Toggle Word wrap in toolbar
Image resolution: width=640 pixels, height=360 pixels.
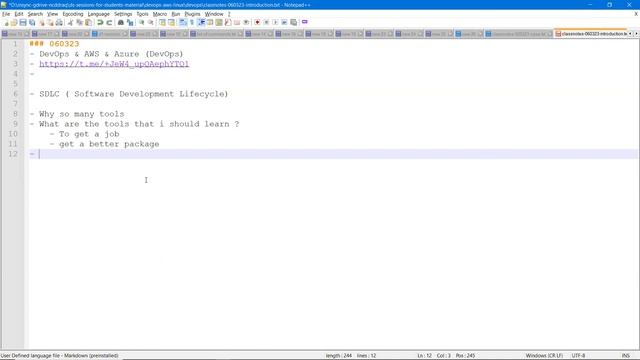tap(183, 22)
